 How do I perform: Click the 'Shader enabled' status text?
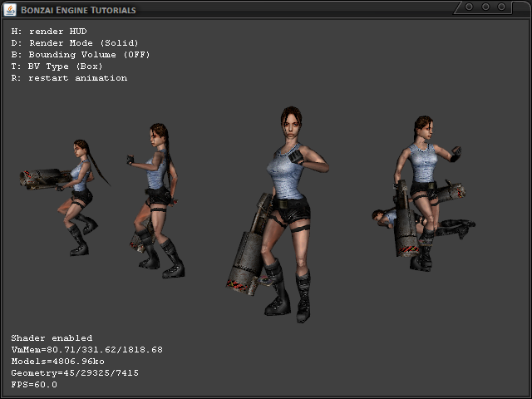(52, 338)
